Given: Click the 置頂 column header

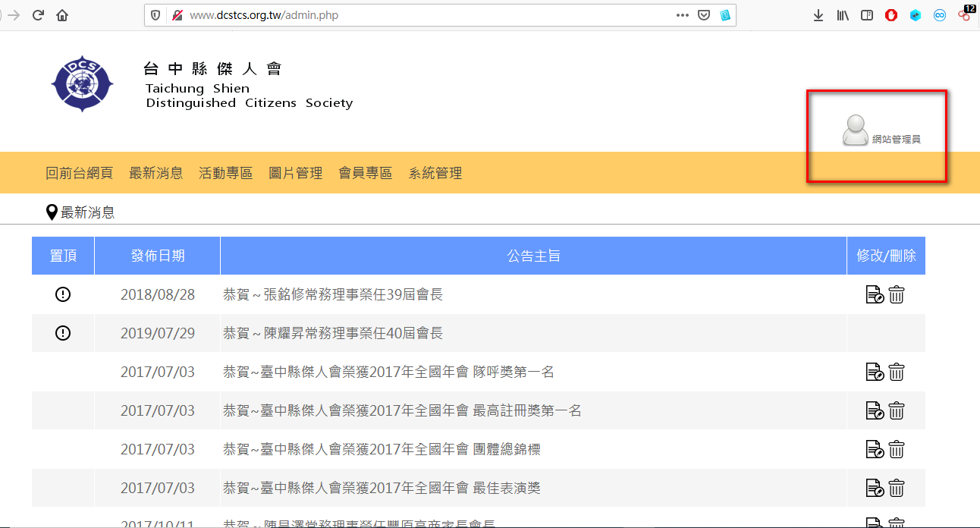Looking at the screenshot, I should (63, 256).
